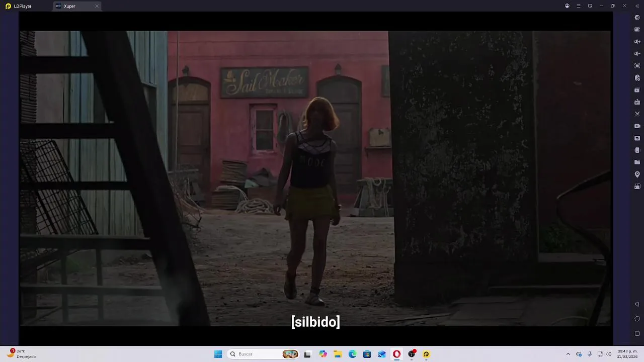Tap the Android home circle button
Viewport: 644px width, 362px height.
[x=637, y=319]
